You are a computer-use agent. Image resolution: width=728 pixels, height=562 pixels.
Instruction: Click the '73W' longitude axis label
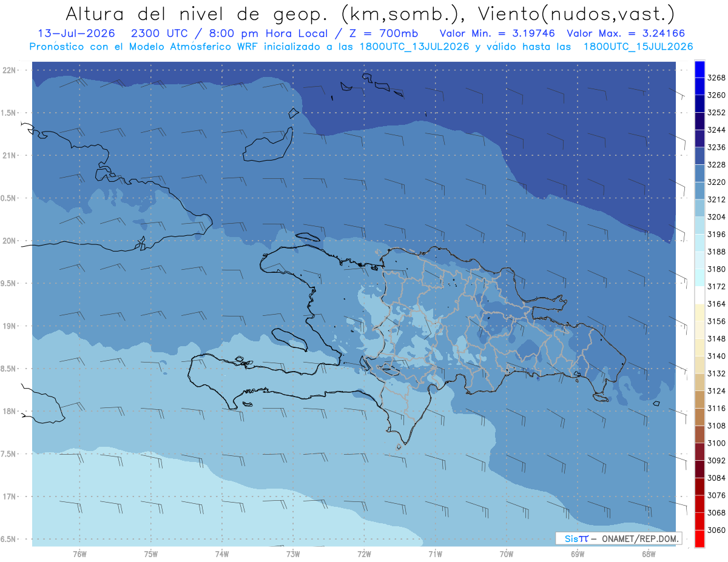[293, 554]
